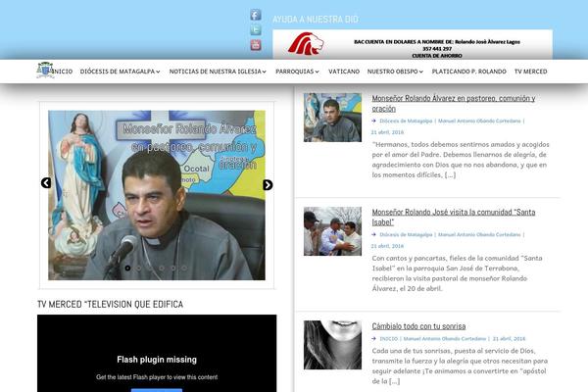The height and width of the screenshot is (392, 588).
Task: Open the Facebook social icon
Action: point(256,15)
